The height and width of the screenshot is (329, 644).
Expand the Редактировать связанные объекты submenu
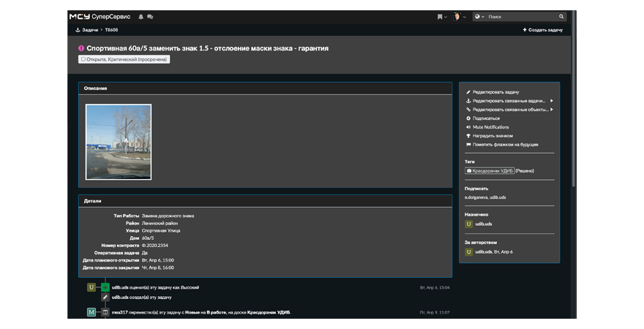pyautogui.click(x=551, y=110)
